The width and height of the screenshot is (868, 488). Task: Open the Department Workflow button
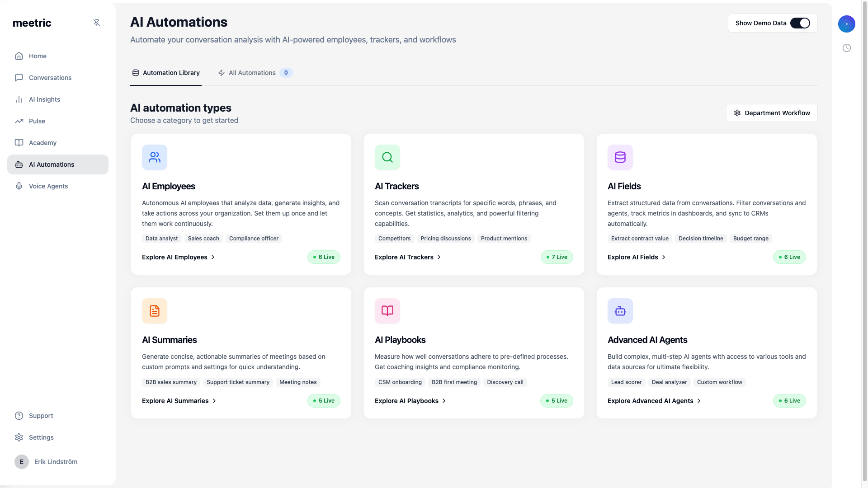click(x=772, y=113)
